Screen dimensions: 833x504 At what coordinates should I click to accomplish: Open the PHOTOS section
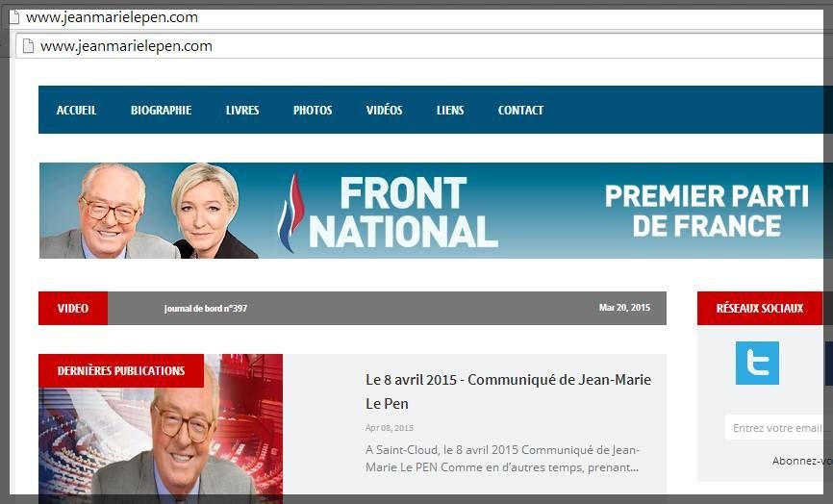click(313, 110)
